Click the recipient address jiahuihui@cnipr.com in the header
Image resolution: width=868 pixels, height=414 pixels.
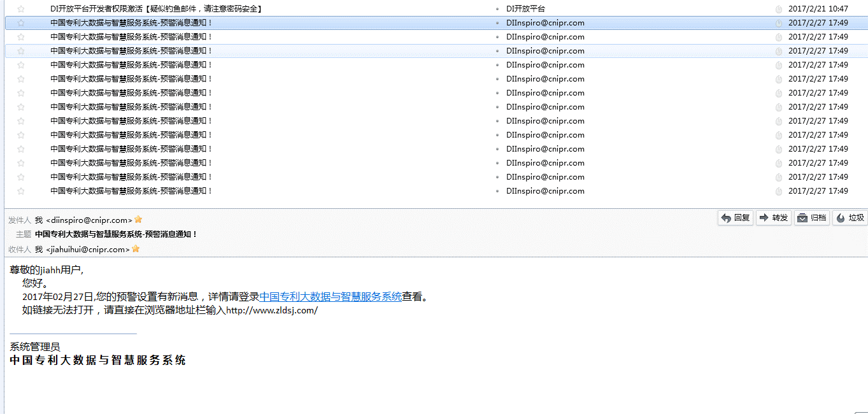coord(88,250)
